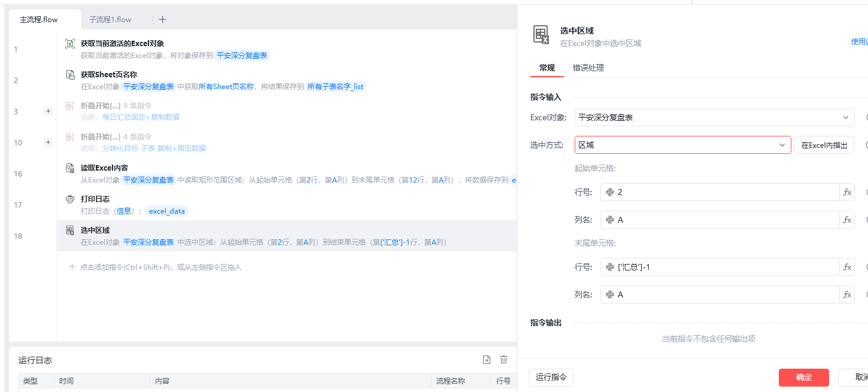The height and width of the screenshot is (392, 868).
Task: Click the 在Excel内指出 button
Action: pyautogui.click(x=824, y=145)
